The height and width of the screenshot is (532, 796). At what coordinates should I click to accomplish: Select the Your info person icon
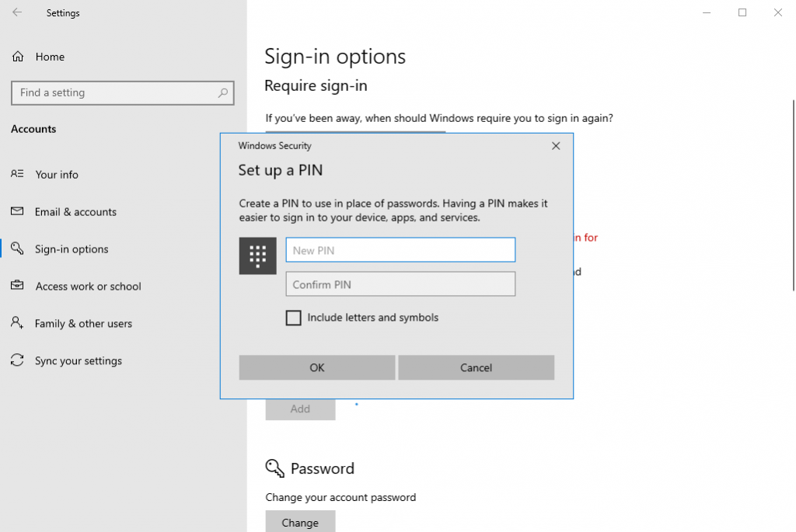[16, 174]
